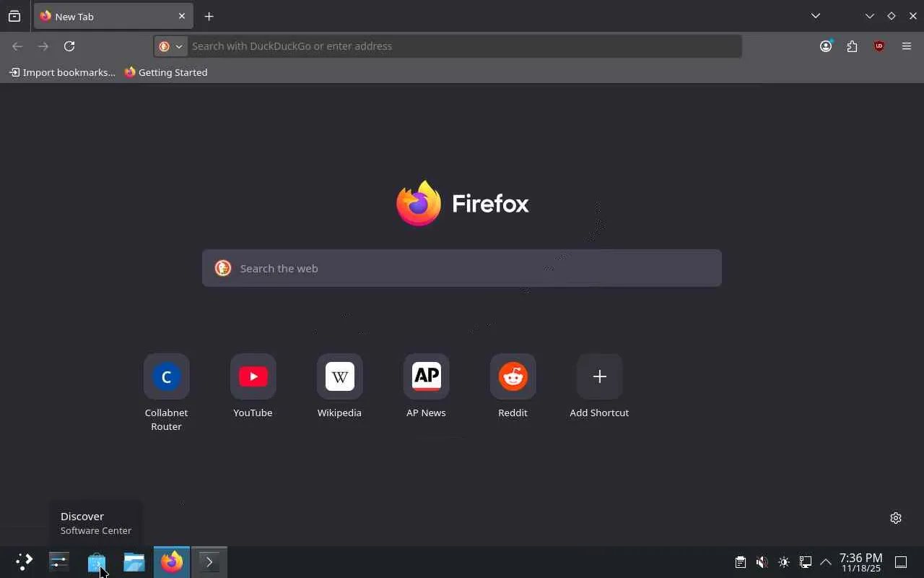The width and height of the screenshot is (924, 578).
Task: Expand hidden system tray icons
Action: [x=826, y=562]
